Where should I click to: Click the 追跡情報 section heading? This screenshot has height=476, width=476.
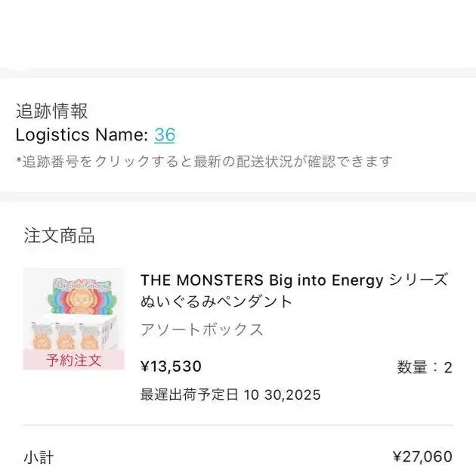(x=51, y=111)
